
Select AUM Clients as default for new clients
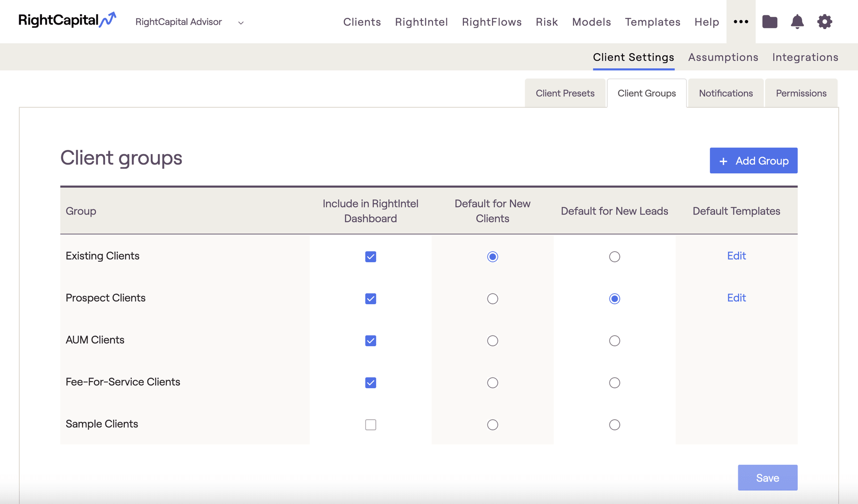(x=492, y=340)
